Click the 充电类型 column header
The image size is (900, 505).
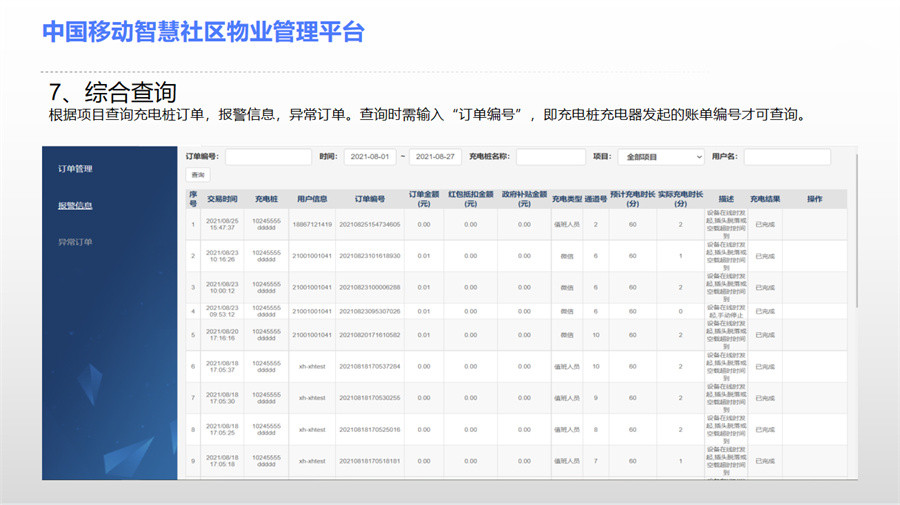tap(567, 199)
